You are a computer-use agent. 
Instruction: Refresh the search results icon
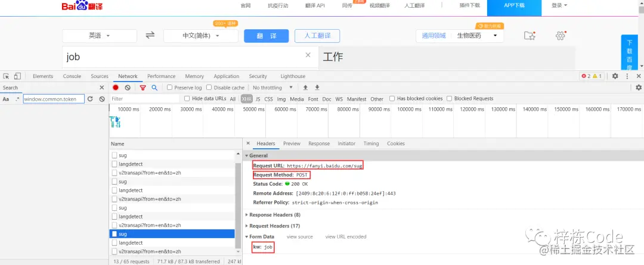point(91,99)
